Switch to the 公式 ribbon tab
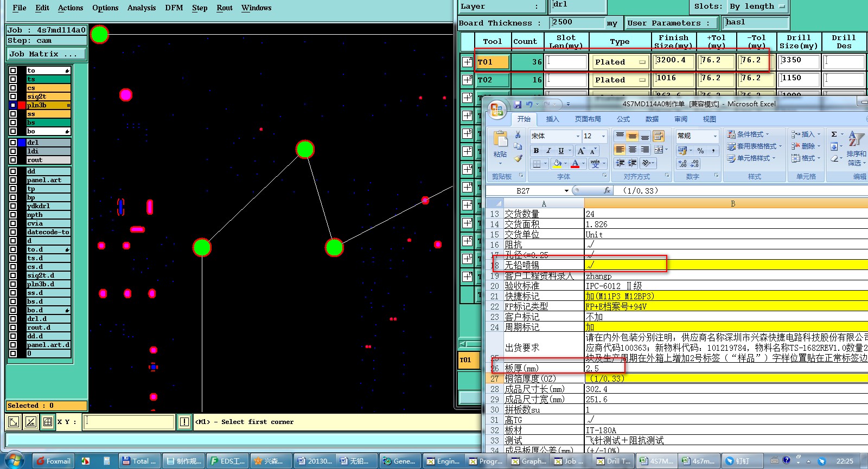868x469 pixels. (623, 119)
